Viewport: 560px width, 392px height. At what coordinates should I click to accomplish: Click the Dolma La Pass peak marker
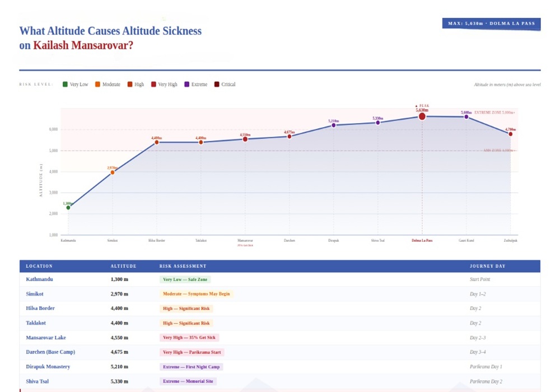click(422, 116)
